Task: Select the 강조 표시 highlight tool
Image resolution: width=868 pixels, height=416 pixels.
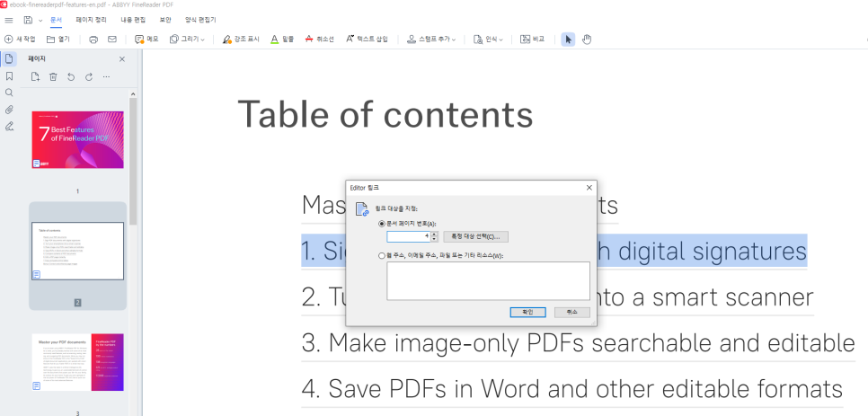Action: click(x=241, y=40)
